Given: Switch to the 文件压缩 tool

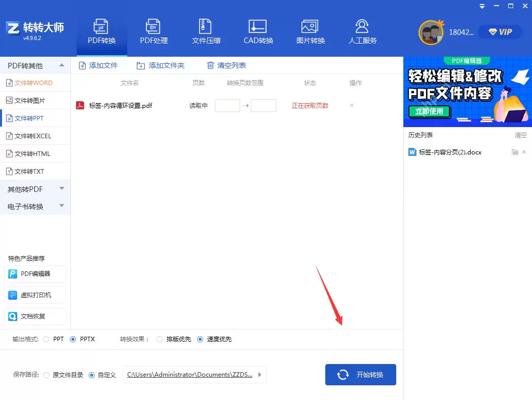Looking at the screenshot, I should [205, 30].
